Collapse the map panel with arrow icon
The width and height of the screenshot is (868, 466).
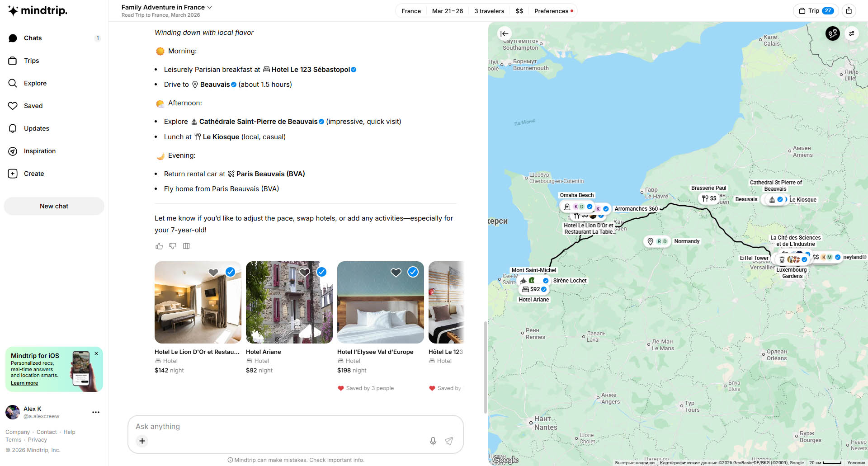504,33
